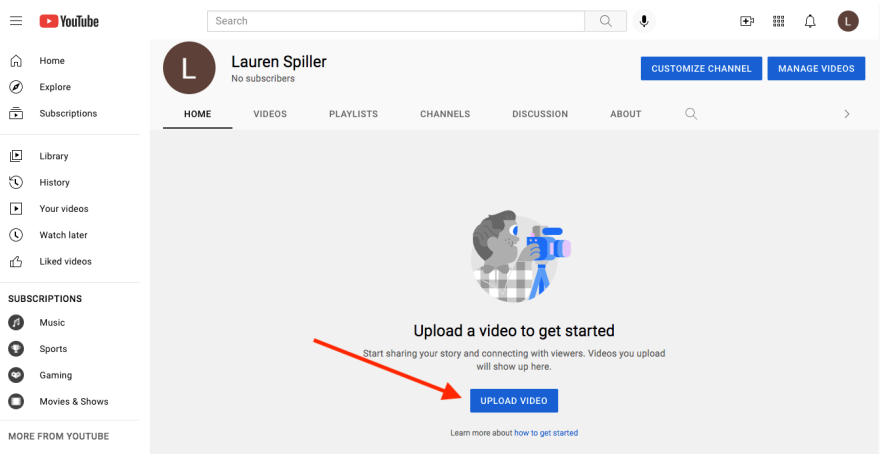Viewport: 880px width, 456px height.
Task: Open the Subscriptions label in sidebar
Action: pyautogui.click(x=68, y=113)
